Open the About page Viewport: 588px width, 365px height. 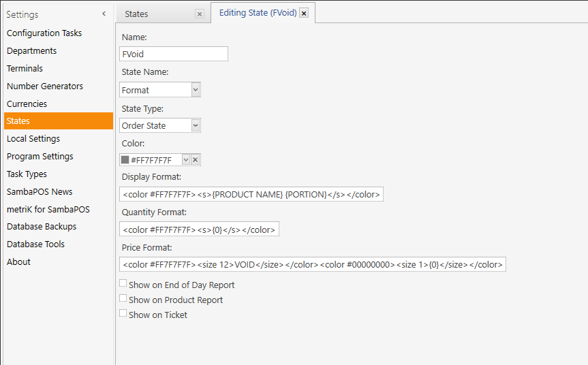(19, 262)
